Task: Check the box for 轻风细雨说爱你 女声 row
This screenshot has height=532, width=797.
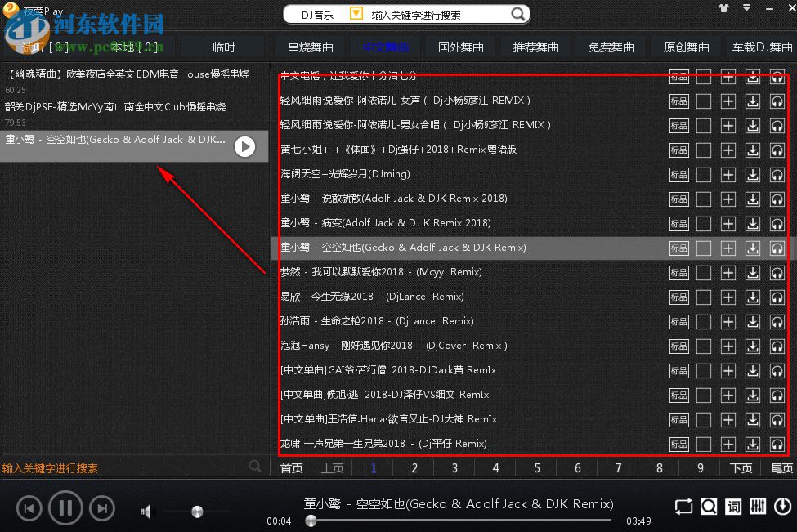Action: pyautogui.click(x=704, y=101)
